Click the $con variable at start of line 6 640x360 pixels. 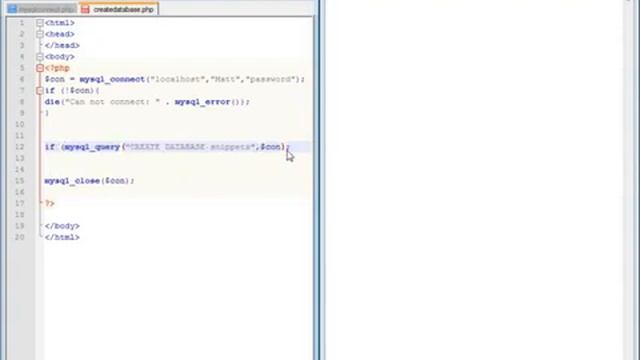click(55, 79)
